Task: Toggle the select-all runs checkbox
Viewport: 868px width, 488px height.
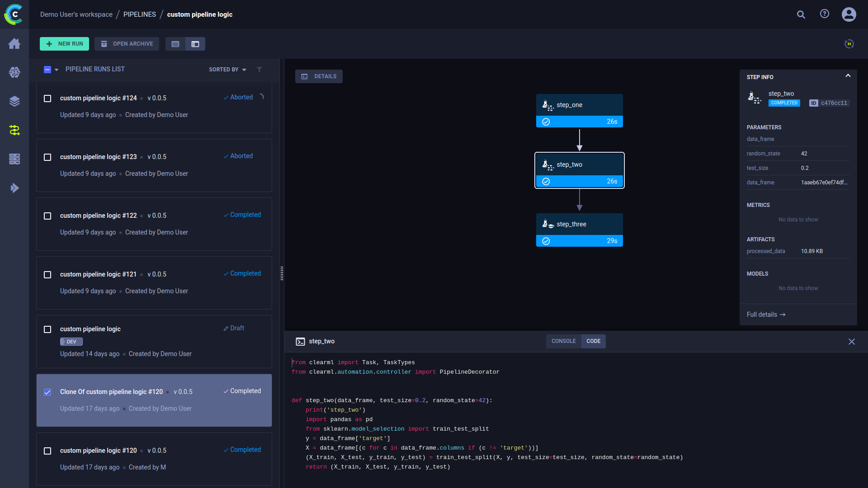Action: tap(47, 70)
